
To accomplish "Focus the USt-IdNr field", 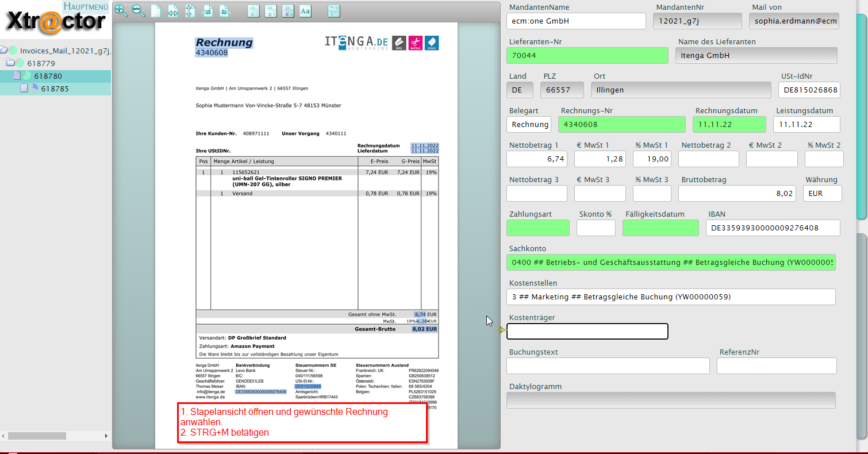I will [x=809, y=90].
